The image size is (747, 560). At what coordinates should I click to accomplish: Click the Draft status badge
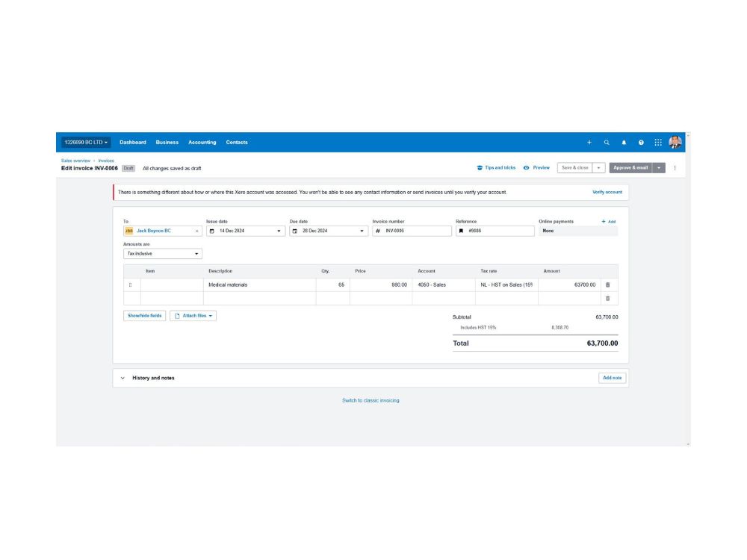[128, 169]
